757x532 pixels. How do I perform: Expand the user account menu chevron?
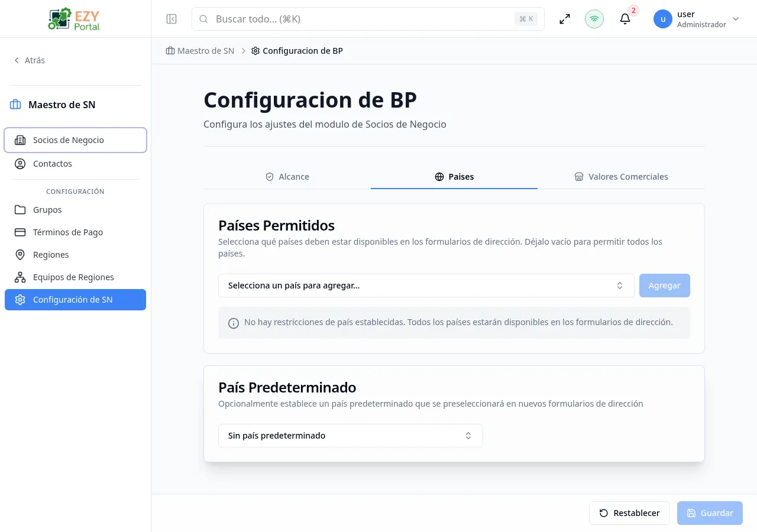pyautogui.click(x=736, y=19)
